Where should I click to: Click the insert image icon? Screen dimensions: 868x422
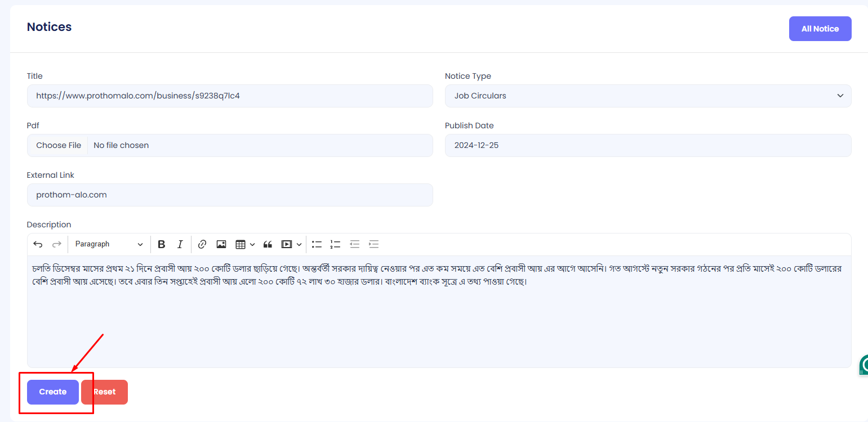tap(221, 244)
